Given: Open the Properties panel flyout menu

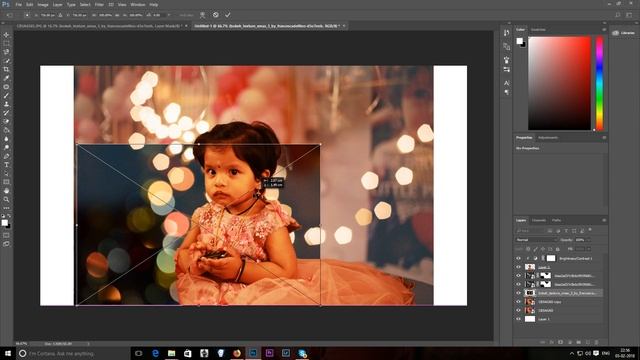Looking at the screenshot, I should point(604,138).
